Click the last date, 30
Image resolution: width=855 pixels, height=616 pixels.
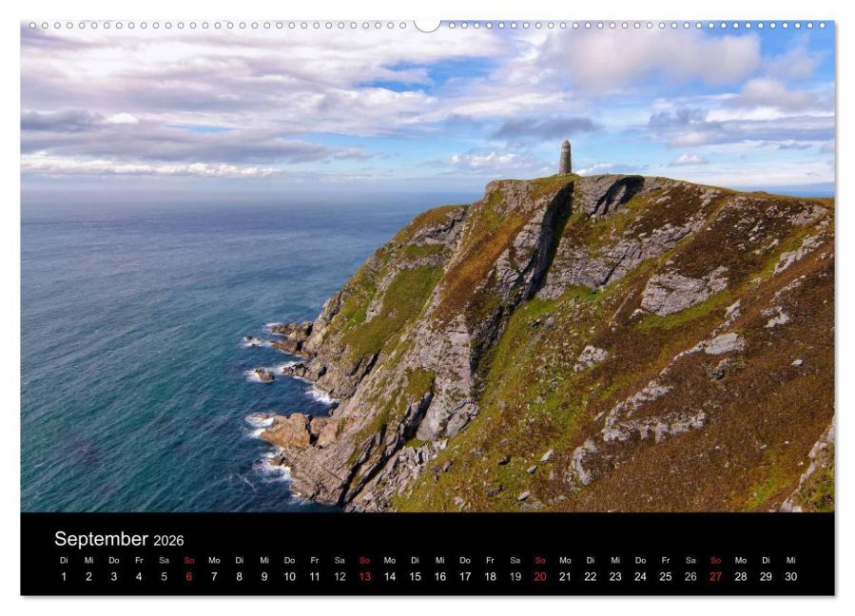(791, 576)
